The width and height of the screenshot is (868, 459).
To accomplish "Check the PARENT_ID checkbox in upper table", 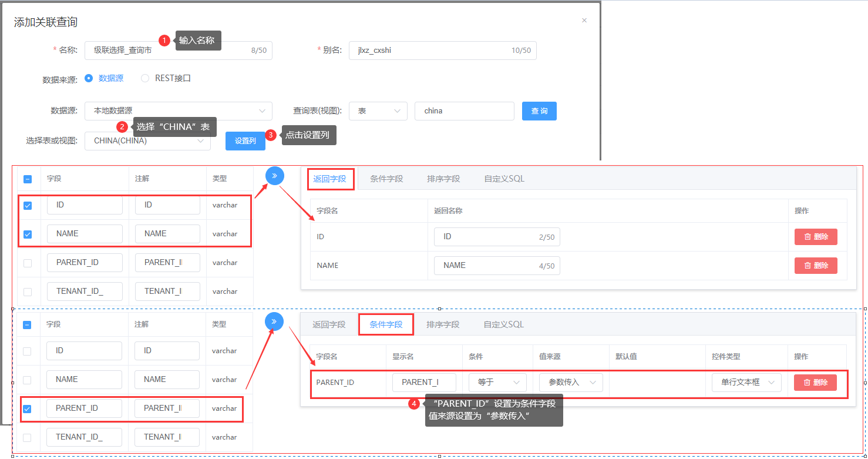I will [x=28, y=263].
